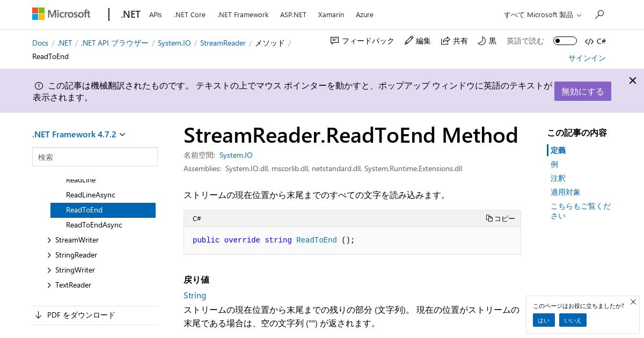Image resolution: width=644 pixels, height=338 pixels.
Task: Click the feedback speech bubble icon
Action: [x=334, y=41]
